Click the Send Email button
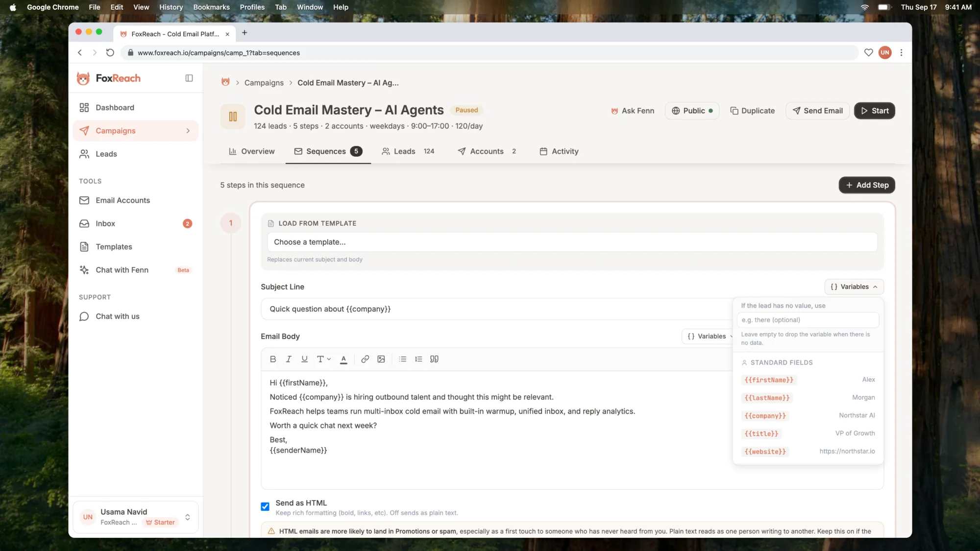This screenshot has width=980, height=551. coord(817,111)
